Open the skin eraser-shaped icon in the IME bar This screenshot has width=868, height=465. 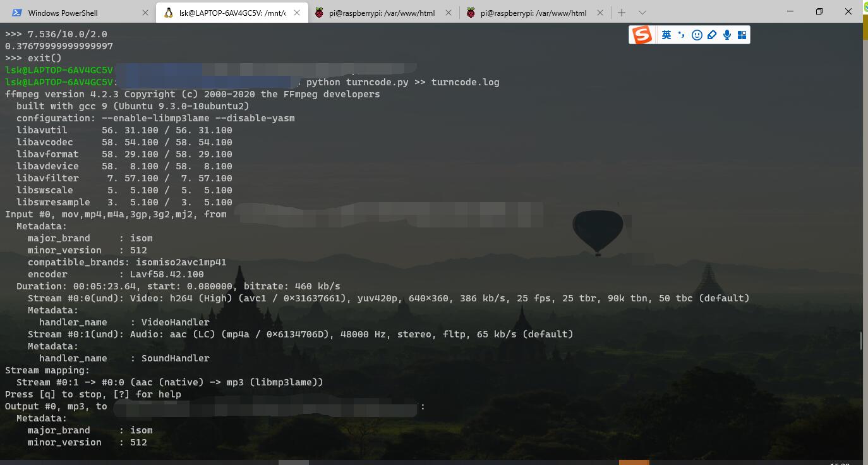point(712,35)
